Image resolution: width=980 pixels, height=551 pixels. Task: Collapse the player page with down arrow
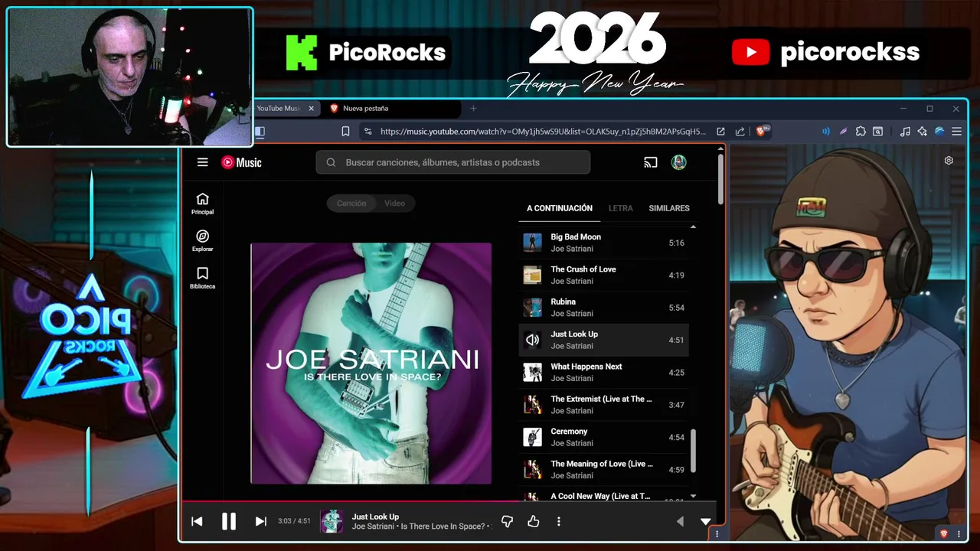pyautogui.click(x=706, y=521)
